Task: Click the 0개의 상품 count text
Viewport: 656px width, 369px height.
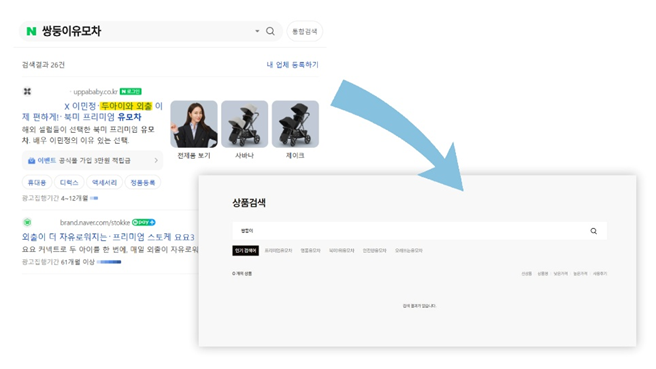Action: (242, 274)
